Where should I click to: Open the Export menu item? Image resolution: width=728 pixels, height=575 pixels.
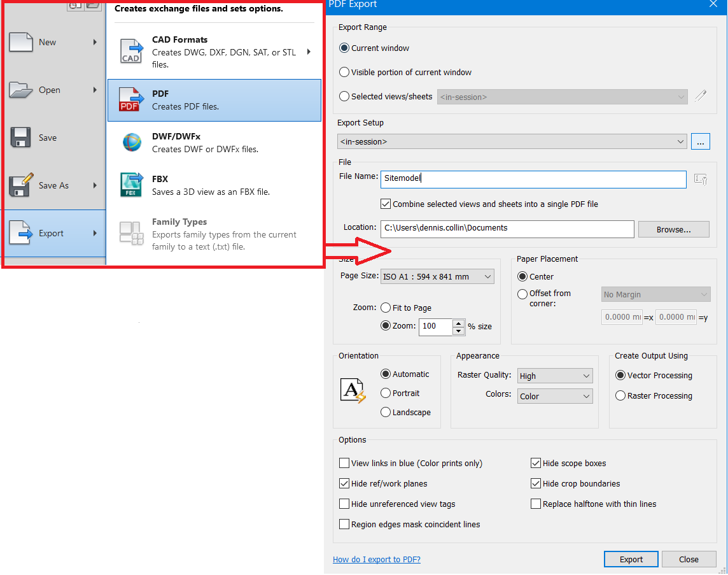point(51,234)
